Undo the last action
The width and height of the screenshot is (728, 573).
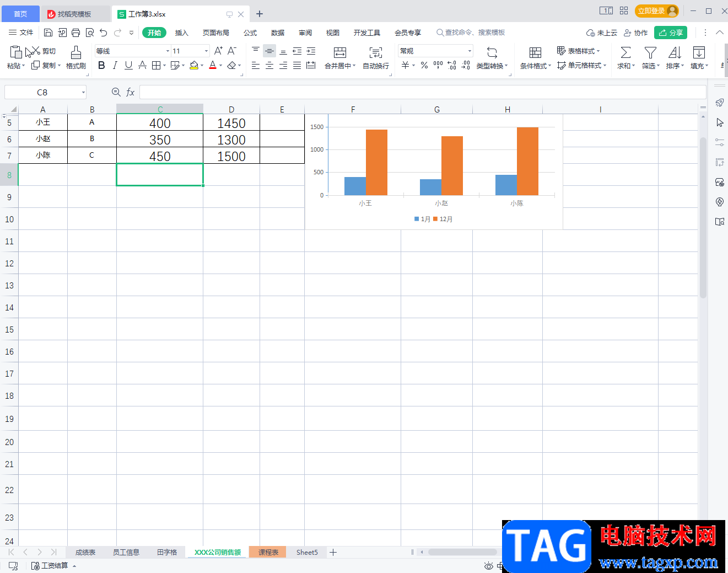(103, 33)
